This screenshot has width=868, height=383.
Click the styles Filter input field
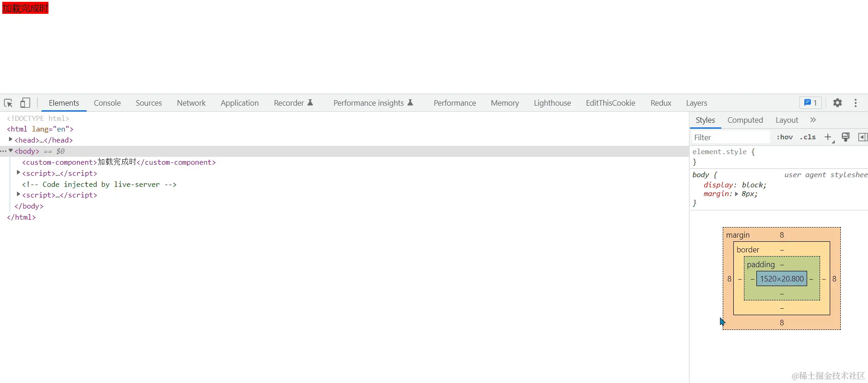pyautogui.click(x=731, y=138)
